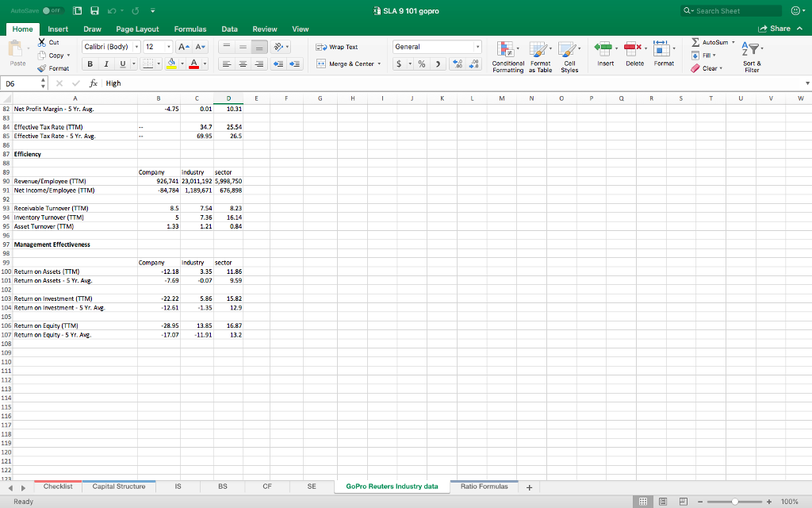Open the borders dropdown arrow
This screenshot has height=508, width=812.
[159, 63]
